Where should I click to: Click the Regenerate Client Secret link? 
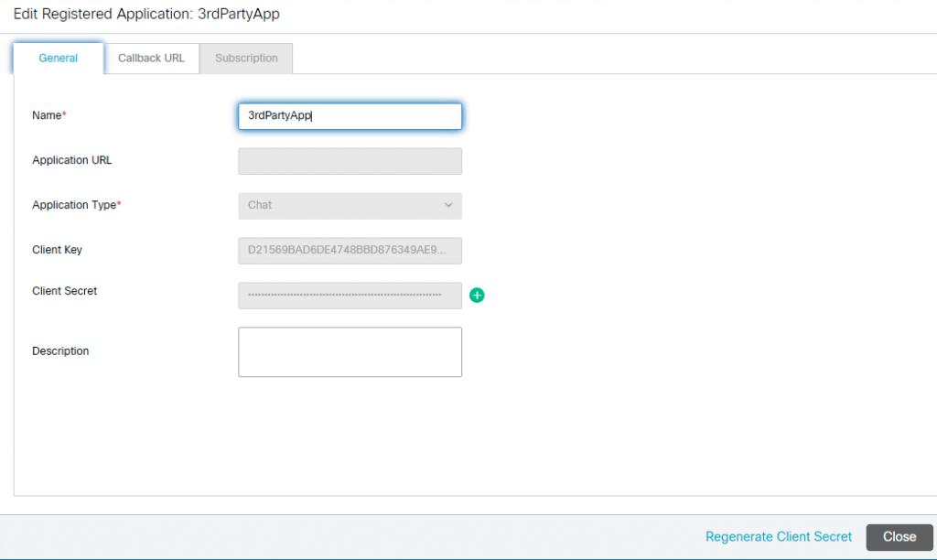(x=779, y=536)
